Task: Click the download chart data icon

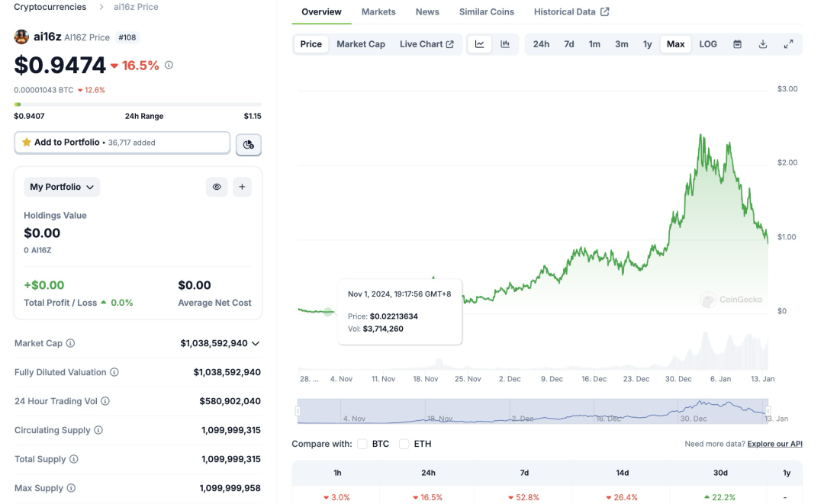Action: (763, 44)
